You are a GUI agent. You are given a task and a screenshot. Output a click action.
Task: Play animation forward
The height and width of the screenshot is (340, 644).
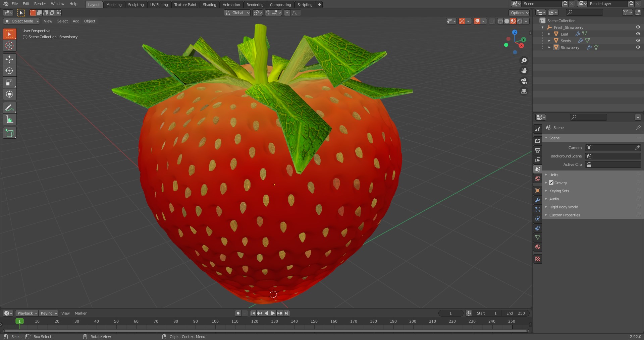click(273, 313)
